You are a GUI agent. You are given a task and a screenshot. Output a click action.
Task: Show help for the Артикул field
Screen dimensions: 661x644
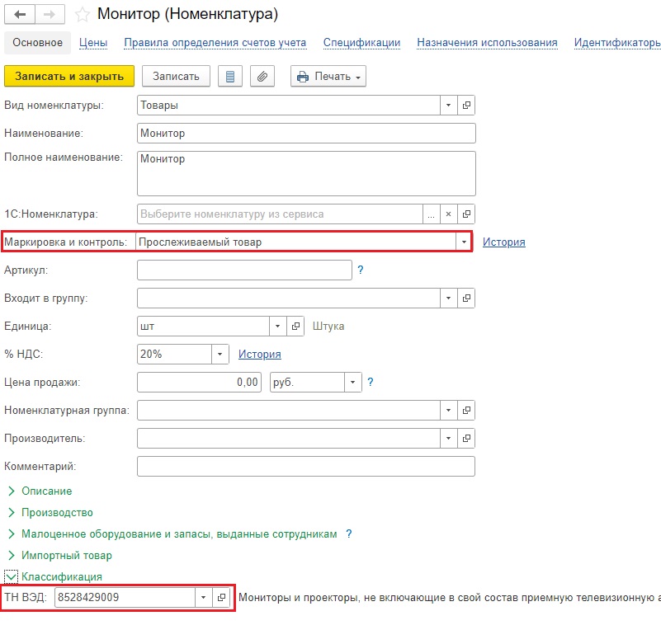(361, 270)
